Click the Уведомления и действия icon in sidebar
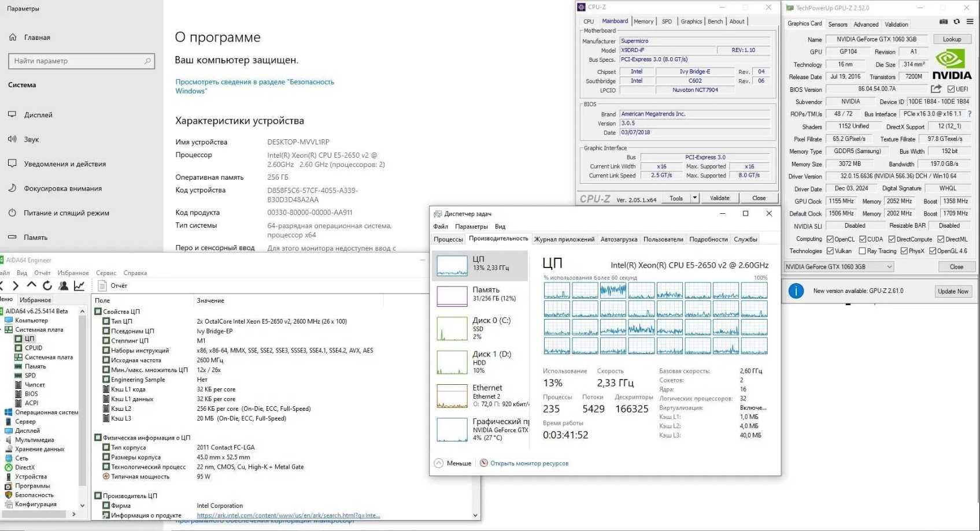Image resolution: width=980 pixels, height=531 pixels. pyautogui.click(x=12, y=164)
